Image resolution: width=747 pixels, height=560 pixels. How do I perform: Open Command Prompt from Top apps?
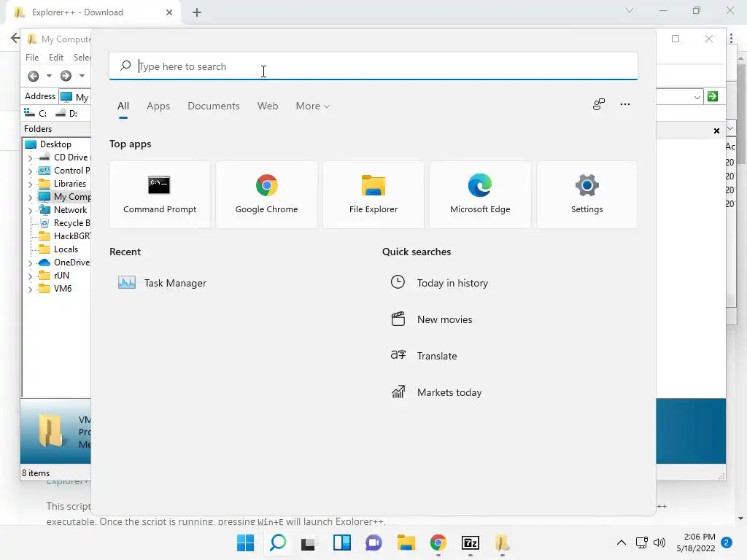point(160,195)
